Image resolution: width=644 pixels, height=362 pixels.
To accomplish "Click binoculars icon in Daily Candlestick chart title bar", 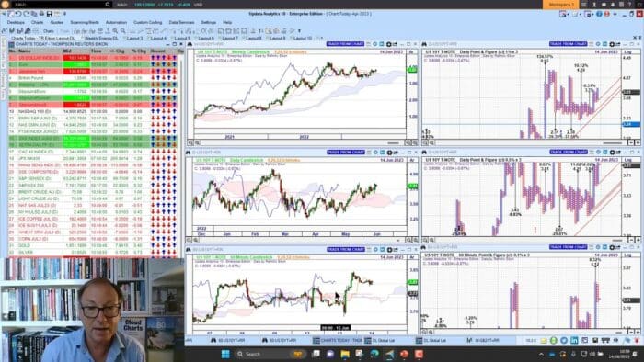I will [x=189, y=153].
